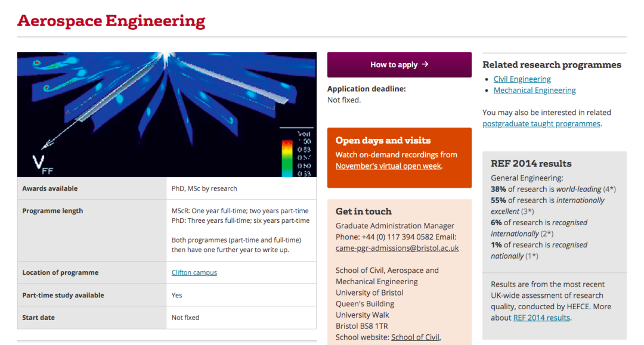Open November's virtual open week link
This screenshot has width=644, height=345.
pos(388,166)
